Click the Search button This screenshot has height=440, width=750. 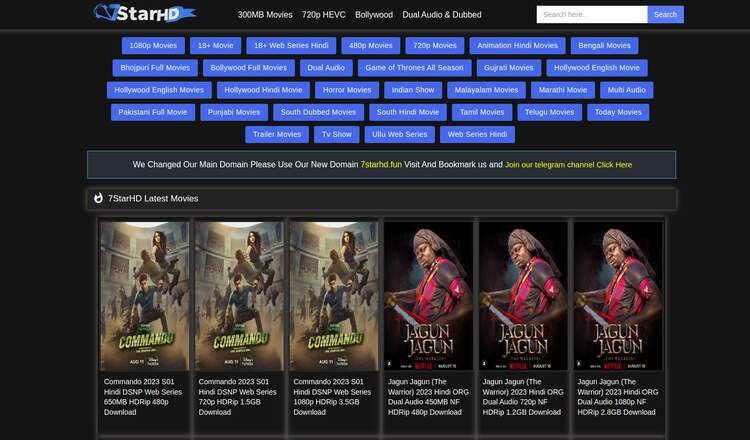coord(665,14)
